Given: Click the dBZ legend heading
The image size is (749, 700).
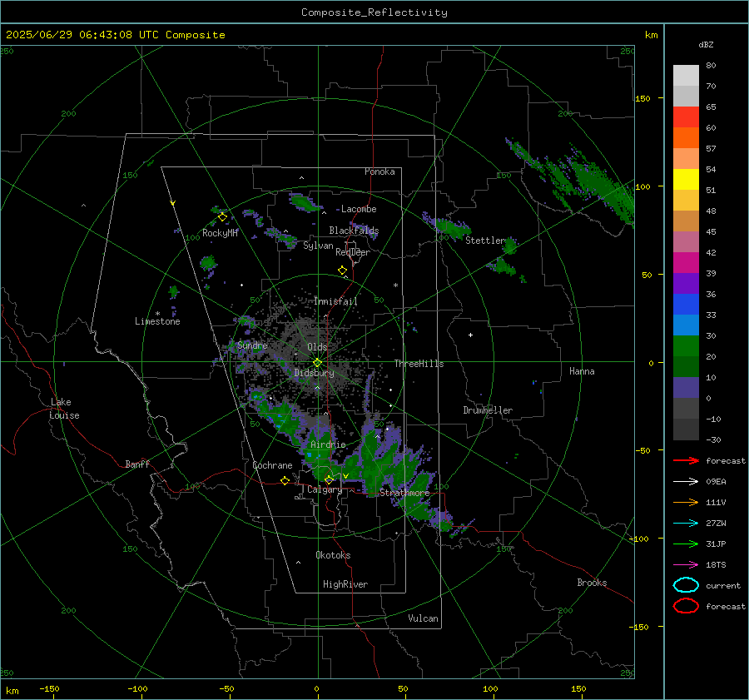Looking at the screenshot, I should point(706,44).
